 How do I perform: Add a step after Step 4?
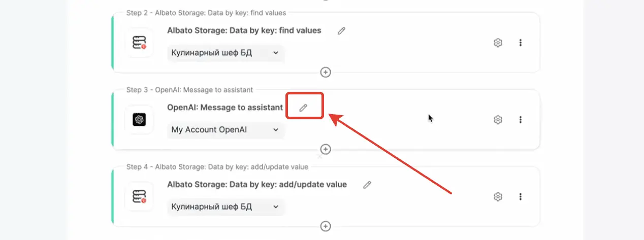click(x=326, y=226)
